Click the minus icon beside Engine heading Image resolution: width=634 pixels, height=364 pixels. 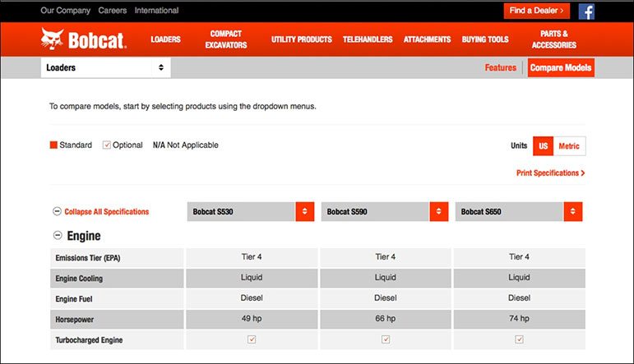click(57, 237)
